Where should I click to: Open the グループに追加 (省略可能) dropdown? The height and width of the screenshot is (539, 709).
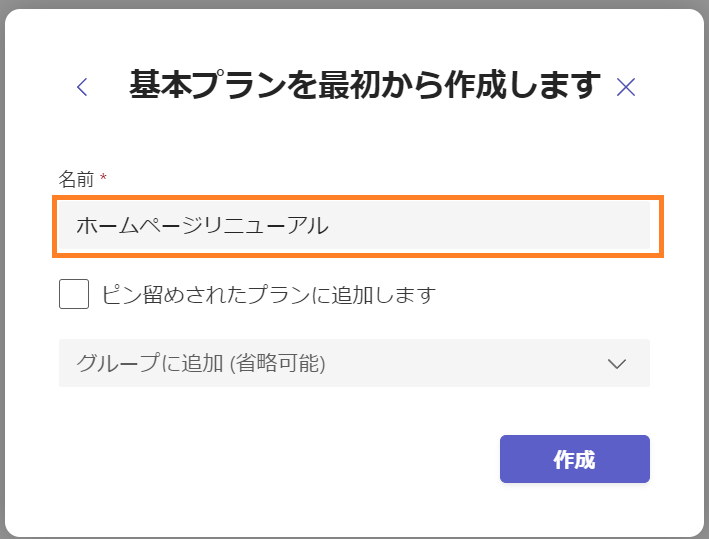(354, 363)
